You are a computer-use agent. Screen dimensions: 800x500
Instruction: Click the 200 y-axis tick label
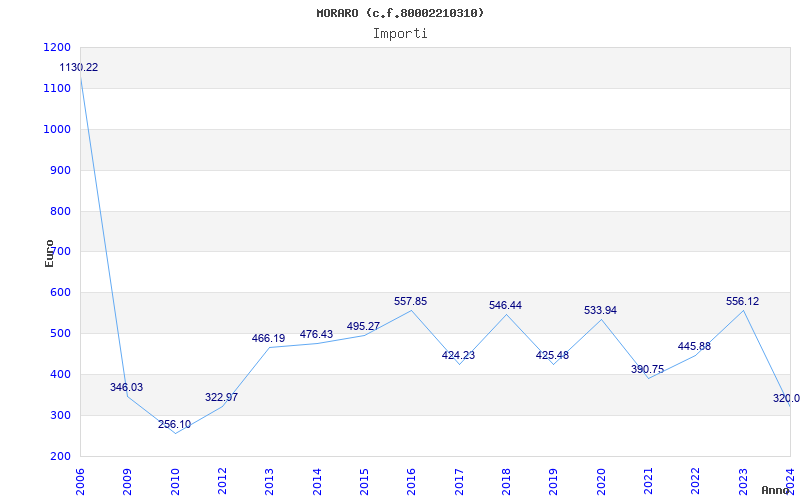[x=61, y=456]
